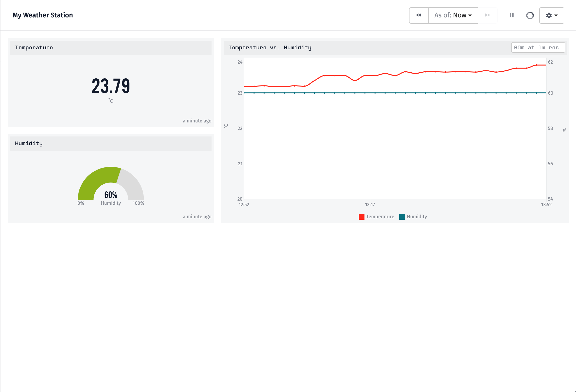Click the 23.79 temperature reading
The height and width of the screenshot is (392, 576).
coord(111,86)
